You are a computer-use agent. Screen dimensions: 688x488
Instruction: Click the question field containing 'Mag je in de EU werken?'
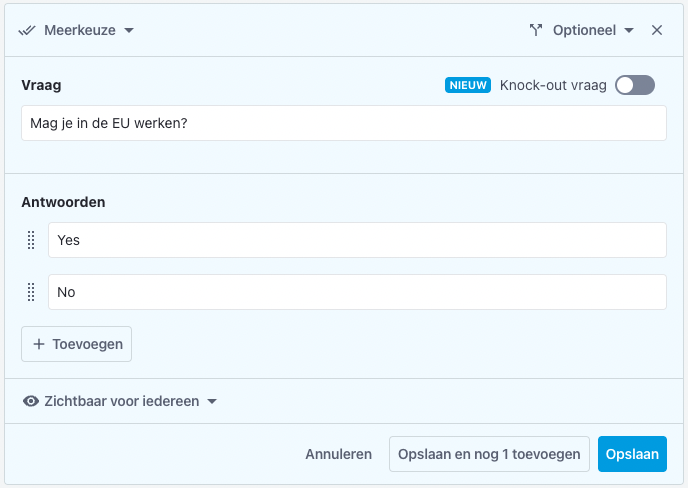(343, 124)
